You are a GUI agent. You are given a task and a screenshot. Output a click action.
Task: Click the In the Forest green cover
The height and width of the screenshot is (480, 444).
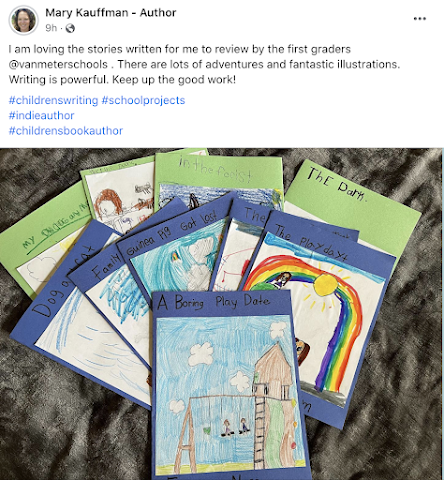[218, 178]
